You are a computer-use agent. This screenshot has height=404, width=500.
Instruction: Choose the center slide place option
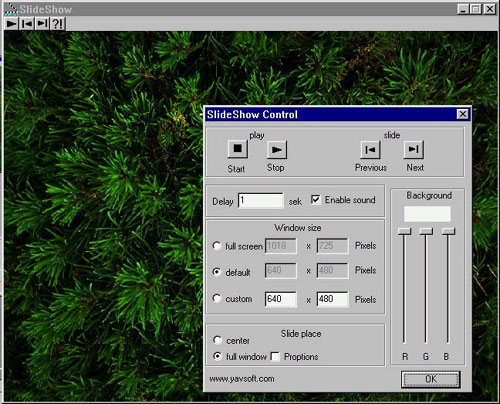217,340
